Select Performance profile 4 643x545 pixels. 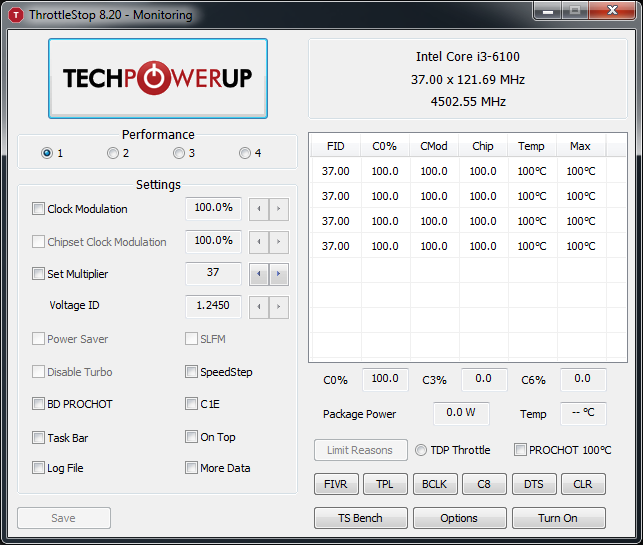tap(245, 153)
